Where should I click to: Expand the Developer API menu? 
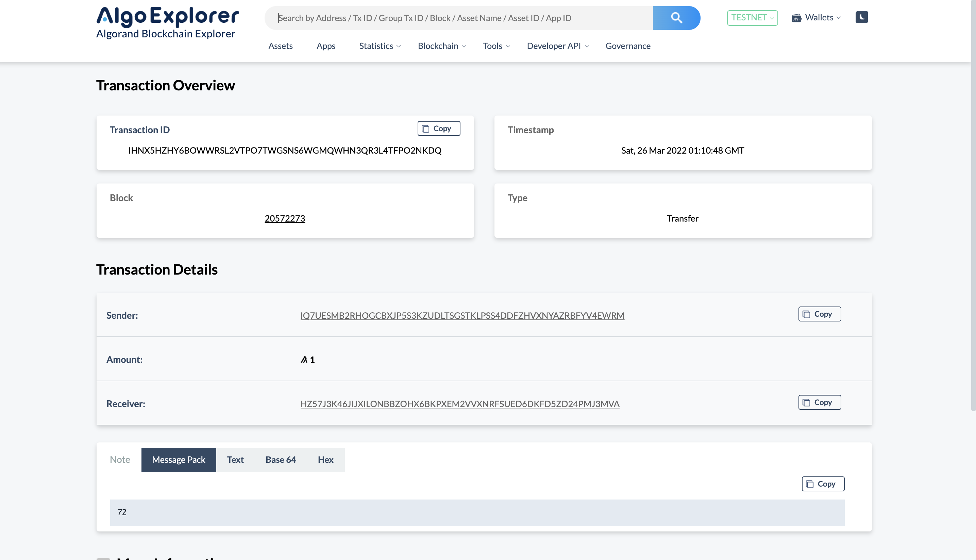coord(557,46)
